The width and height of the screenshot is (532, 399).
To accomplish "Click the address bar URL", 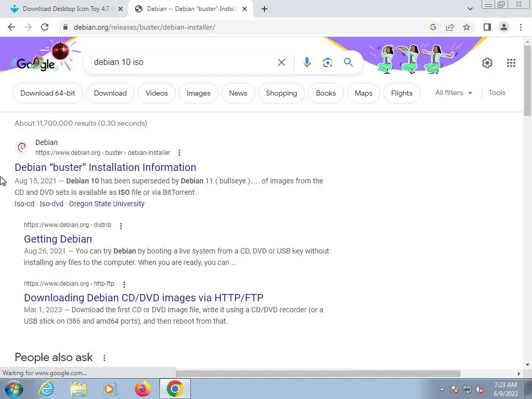I will pos(144,27).
